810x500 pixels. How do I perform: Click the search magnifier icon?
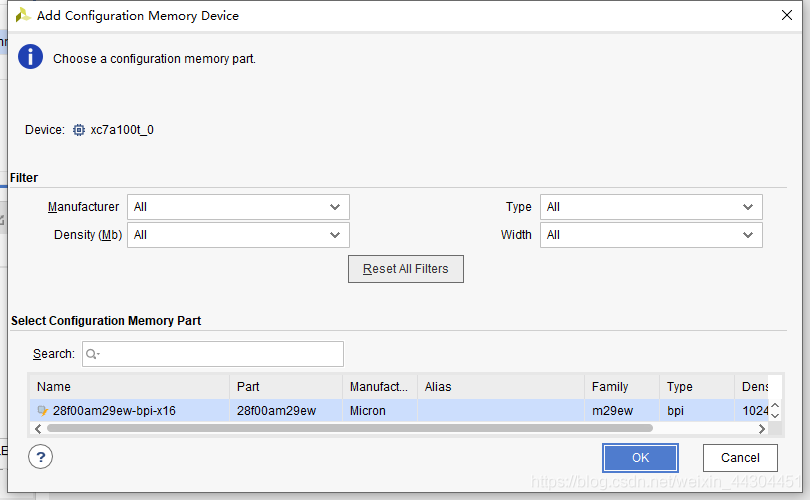(92, 354)
